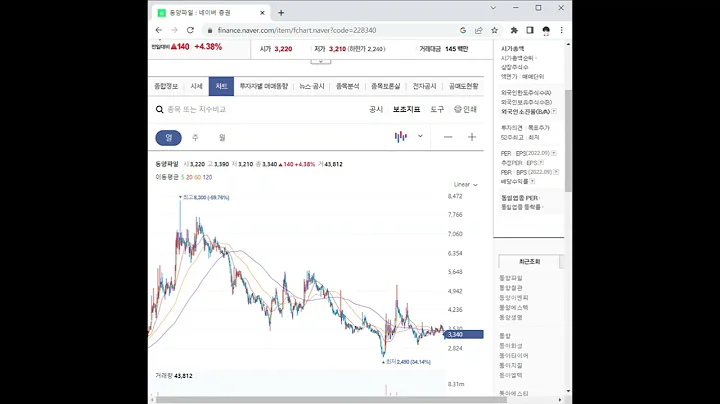Screen dimensions: 720x404
Task: Open 동양에스텍 in recent list
Action: click(513, 308)
